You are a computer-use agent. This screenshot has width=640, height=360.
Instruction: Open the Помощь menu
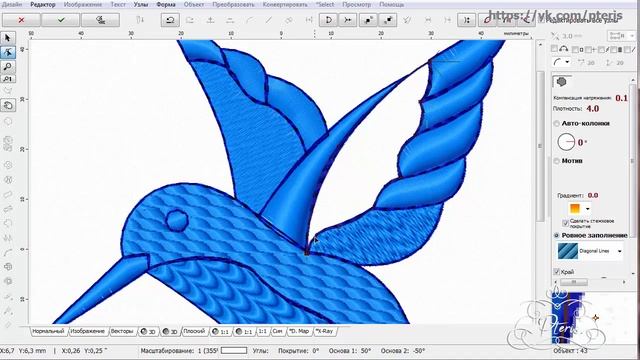(x=391, y=4)
